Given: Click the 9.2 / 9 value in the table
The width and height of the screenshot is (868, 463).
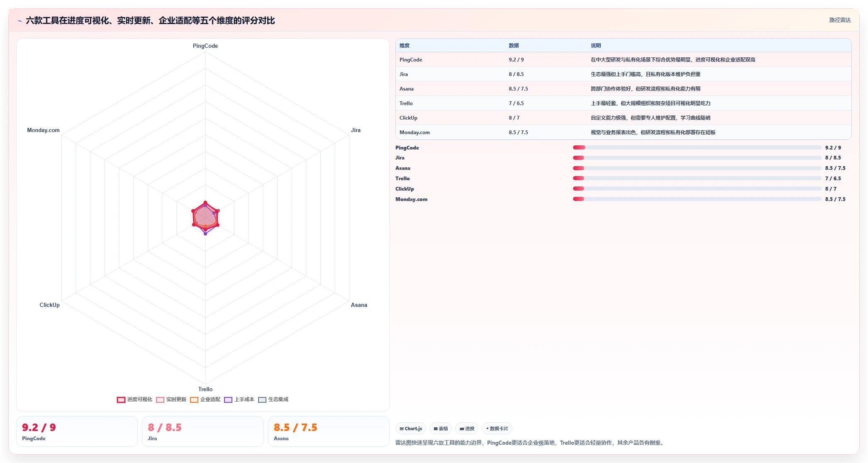Looking at the screenshot, I should click(516, 60).
